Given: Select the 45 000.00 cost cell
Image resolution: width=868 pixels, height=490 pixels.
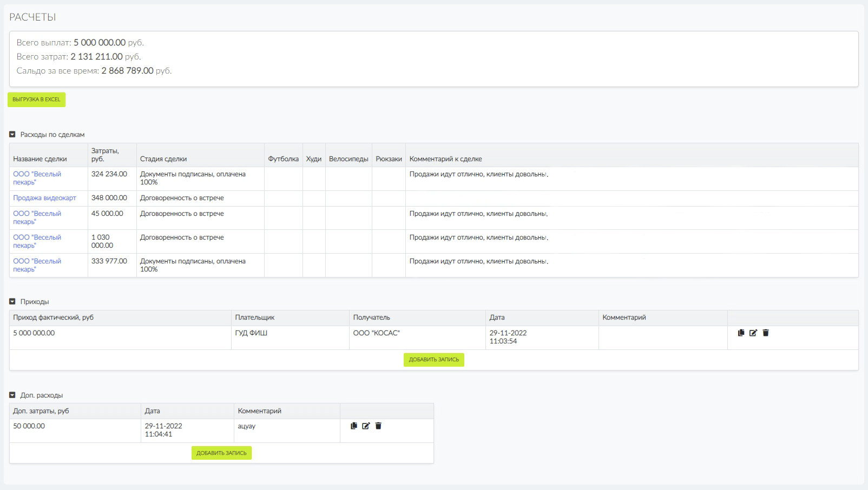Looking at the screenshot, I should 112,217.
